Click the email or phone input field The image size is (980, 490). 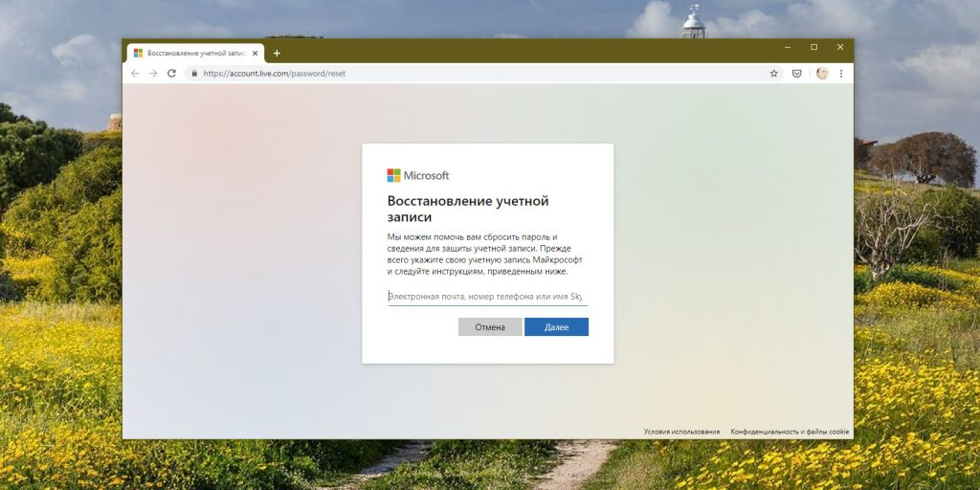pos(487,297)
